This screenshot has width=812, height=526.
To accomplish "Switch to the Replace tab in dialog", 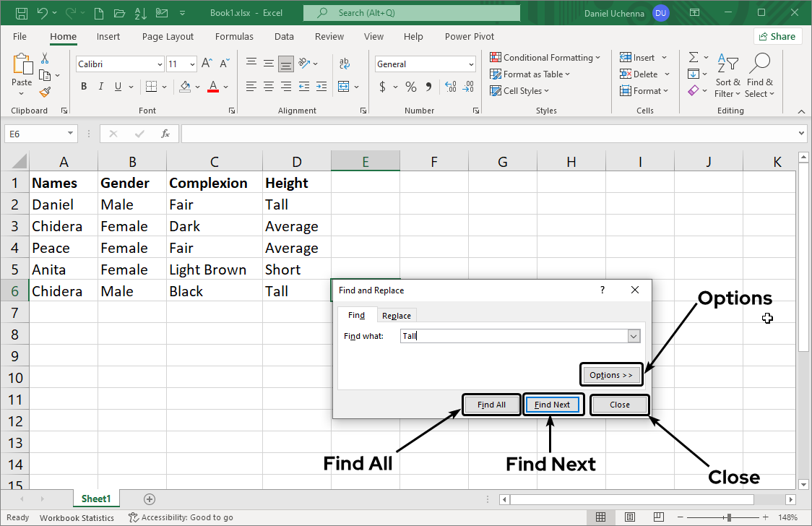I will 396,316.
